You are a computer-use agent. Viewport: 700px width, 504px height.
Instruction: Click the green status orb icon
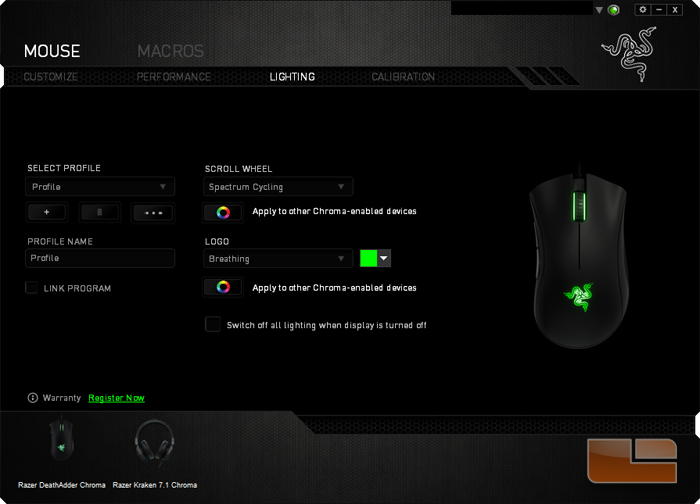point(614,10)
